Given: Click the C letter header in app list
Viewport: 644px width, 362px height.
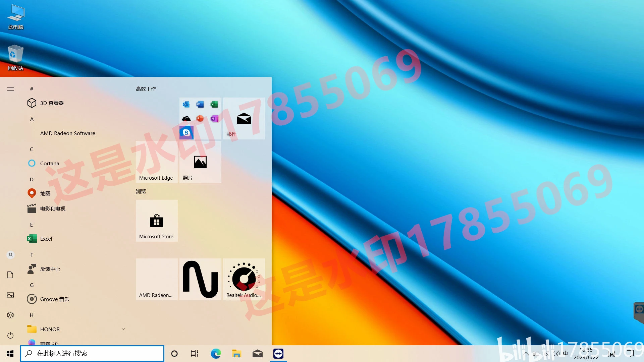Looking at the screenshot, I should (x=32, y=149).
